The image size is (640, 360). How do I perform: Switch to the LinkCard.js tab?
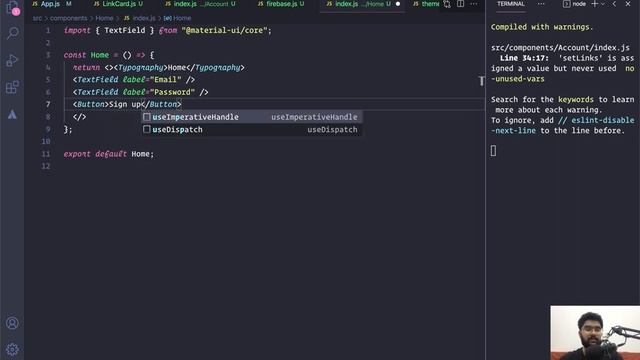click(x=118, y=4)
